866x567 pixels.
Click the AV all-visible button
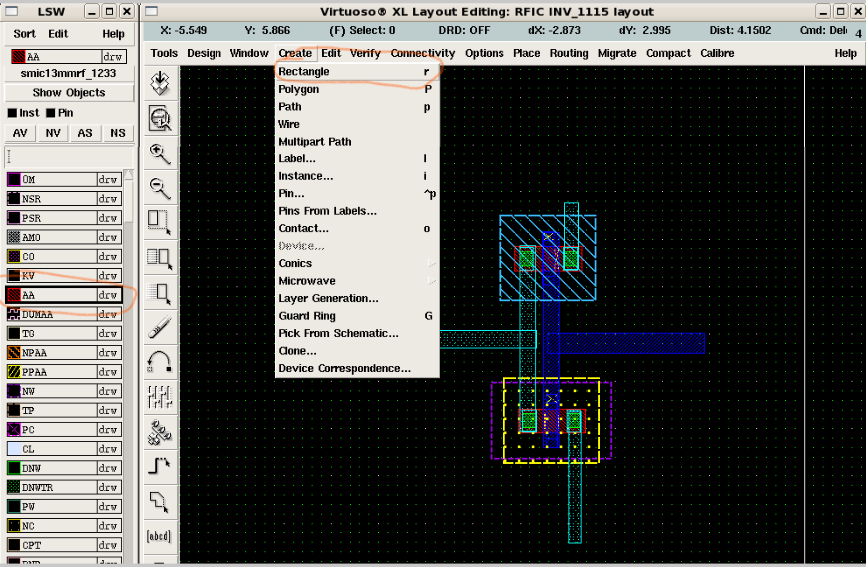click(20, 133)
